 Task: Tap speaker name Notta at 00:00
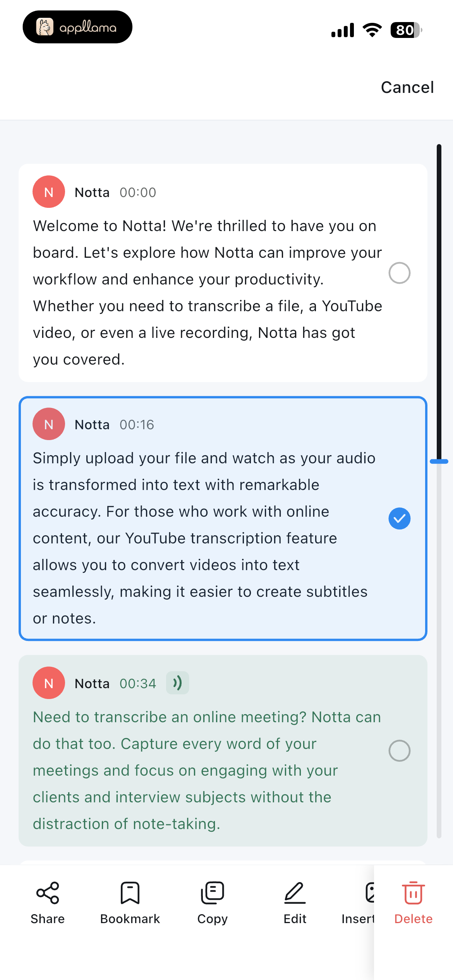(92, 192)
